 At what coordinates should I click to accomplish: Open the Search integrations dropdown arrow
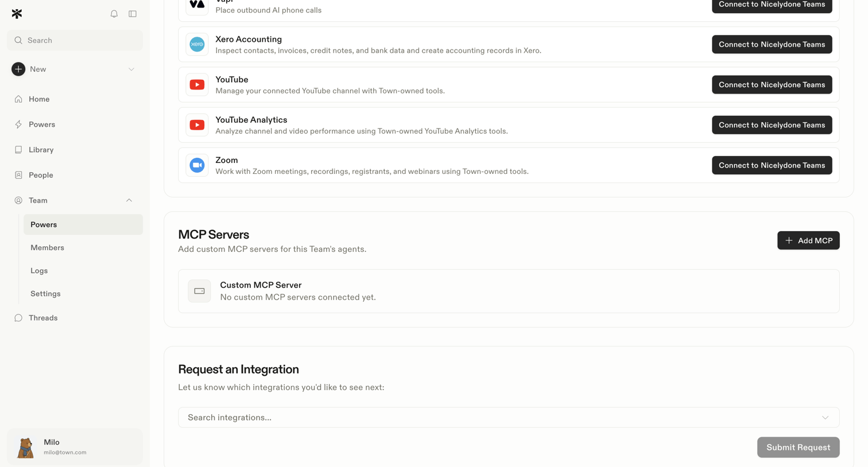825,418
